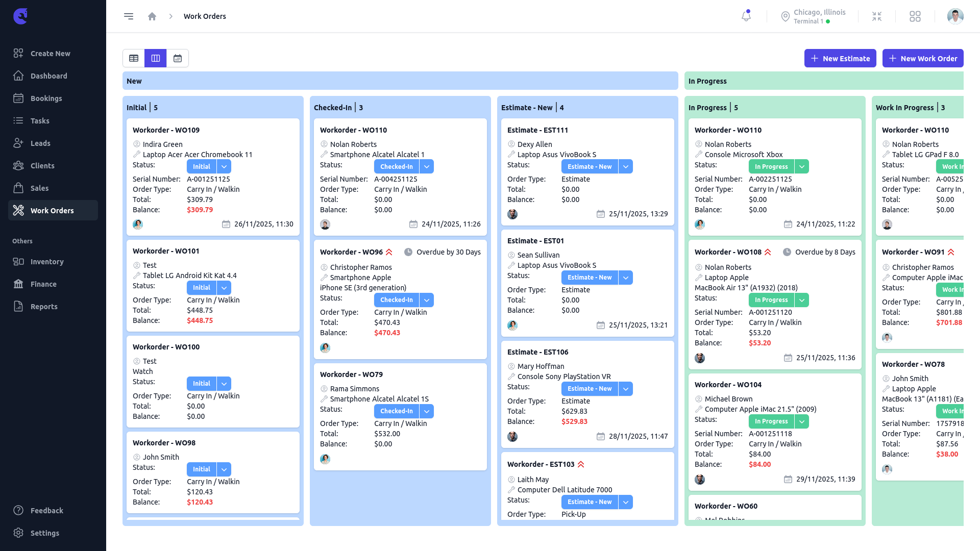Viewport: 980px width, 551px height.
Task: Open Estimate - New dropdown on EST111
Action: 626,166
